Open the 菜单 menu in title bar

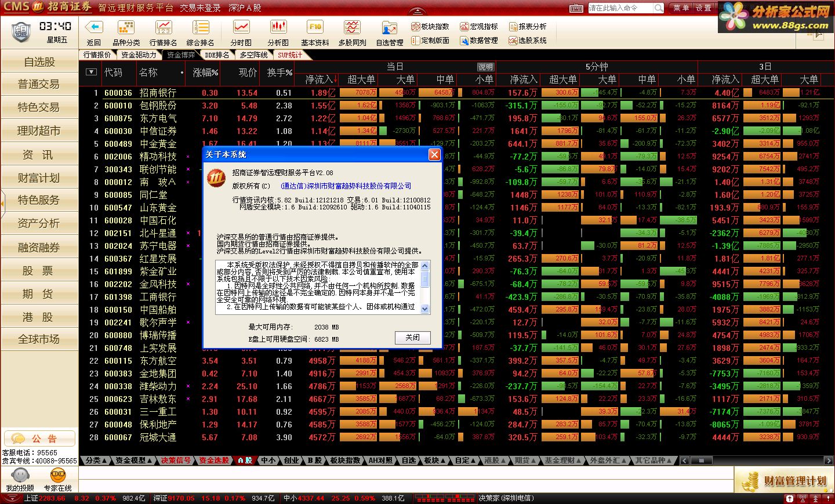point(681,8)
